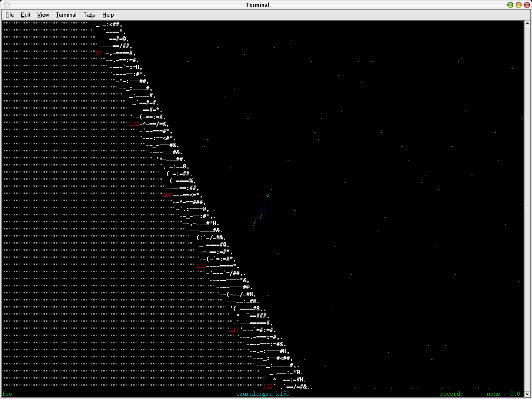Click the red 107 distance marker
This screenshot has height=399, width=532.
click(x=167, y=195)
